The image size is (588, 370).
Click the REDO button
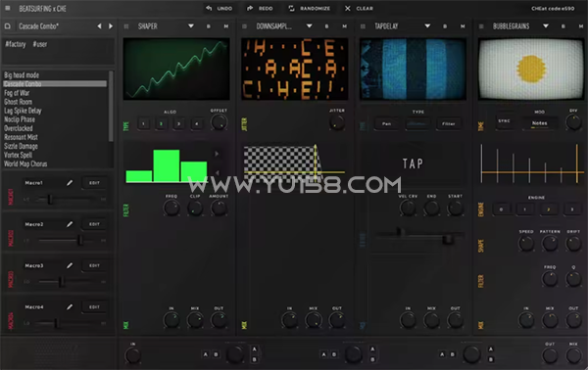point(260,8)
